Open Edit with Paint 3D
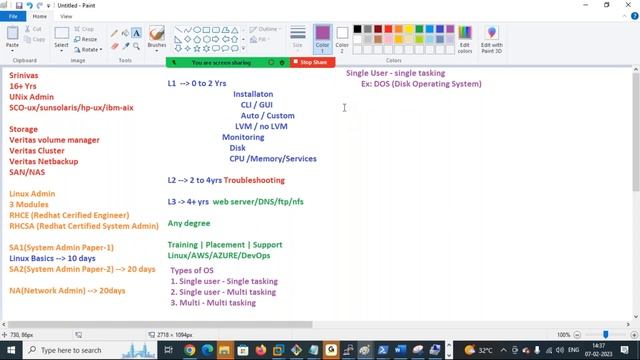This screenshot has height=360, width=640. (x=491, y=39)
